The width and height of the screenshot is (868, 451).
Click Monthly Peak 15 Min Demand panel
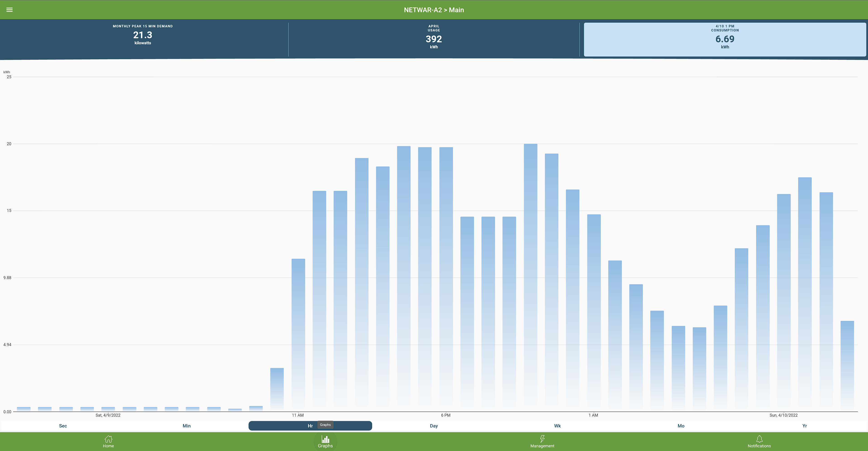143,35
